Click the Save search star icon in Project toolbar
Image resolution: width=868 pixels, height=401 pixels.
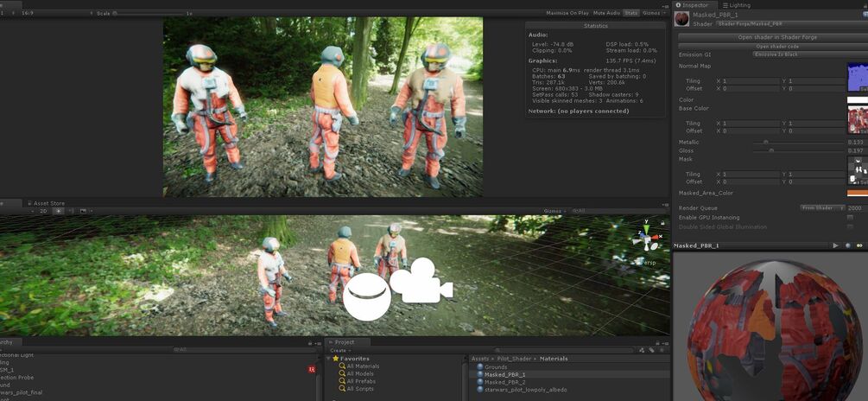pyautogui.click(x=662, y=350)
